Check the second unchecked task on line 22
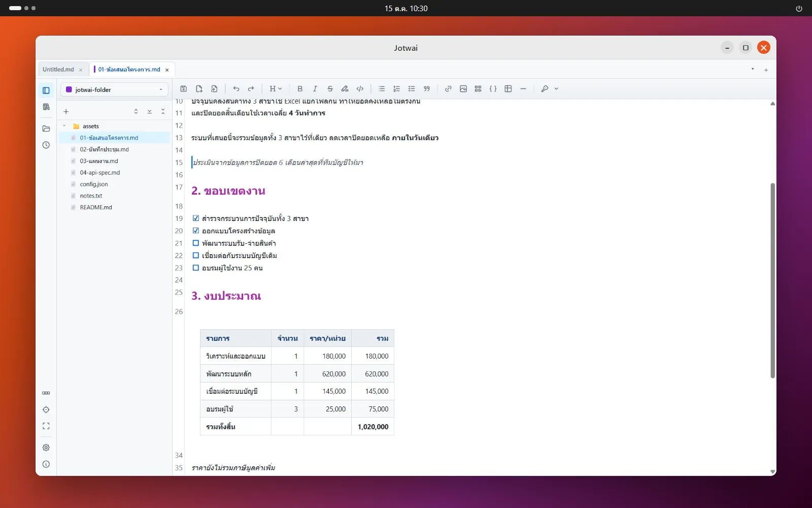This screenshot has height=508, width=812. [196, 256]
